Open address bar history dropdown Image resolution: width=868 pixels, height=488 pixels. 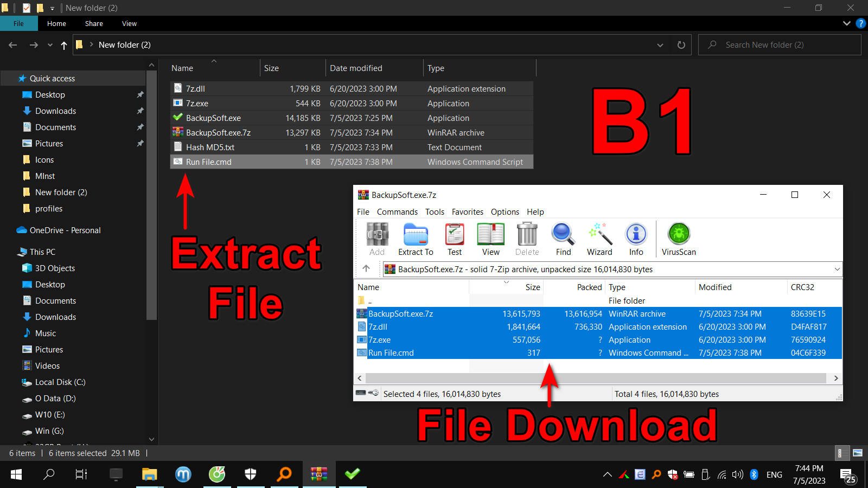point(660,45)
